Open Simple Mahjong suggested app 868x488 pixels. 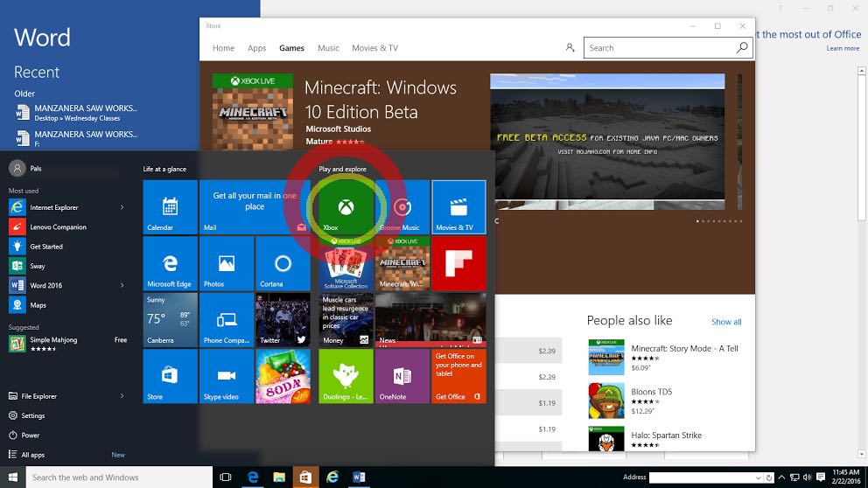[67, 344]
